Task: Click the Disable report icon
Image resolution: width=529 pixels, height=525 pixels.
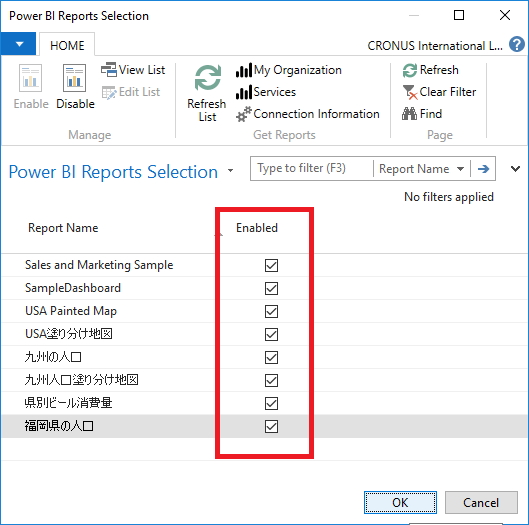Action: 74,78
